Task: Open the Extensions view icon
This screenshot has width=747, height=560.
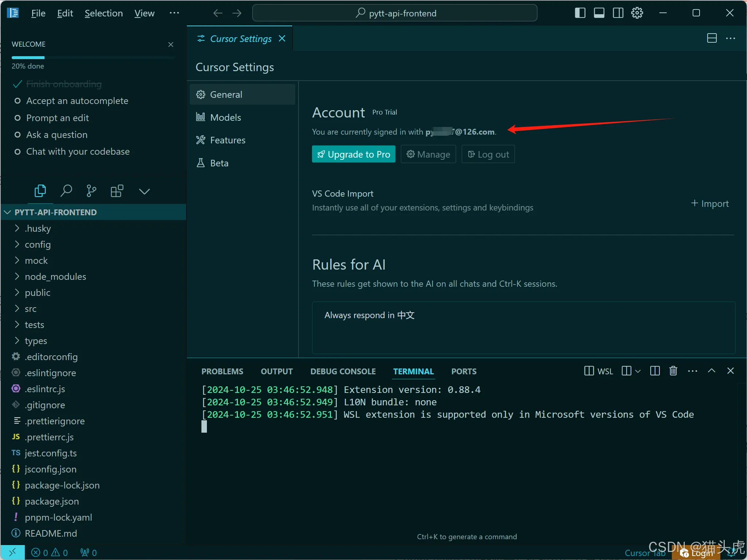Action: click(117, 191)
